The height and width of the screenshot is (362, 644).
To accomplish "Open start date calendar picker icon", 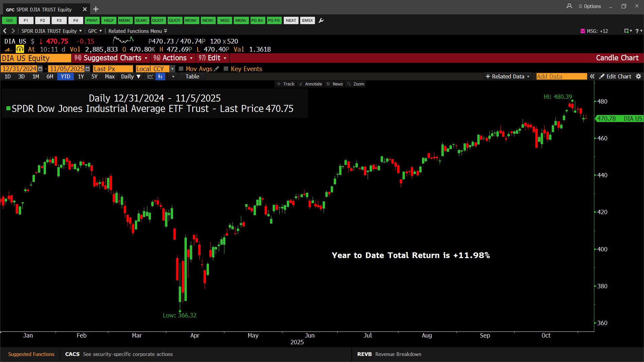I will [40, 69].
